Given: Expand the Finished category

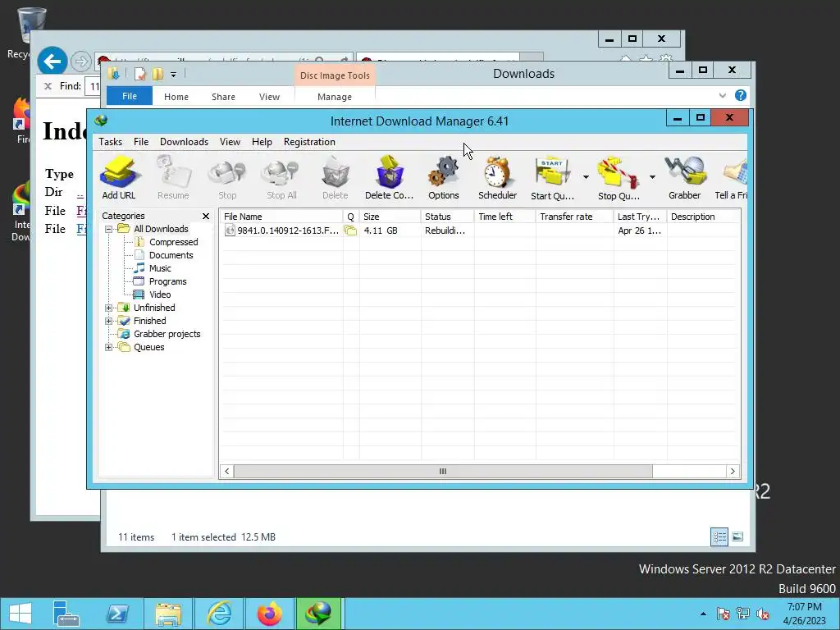Looking at the screenshot, I should point(109,321).
